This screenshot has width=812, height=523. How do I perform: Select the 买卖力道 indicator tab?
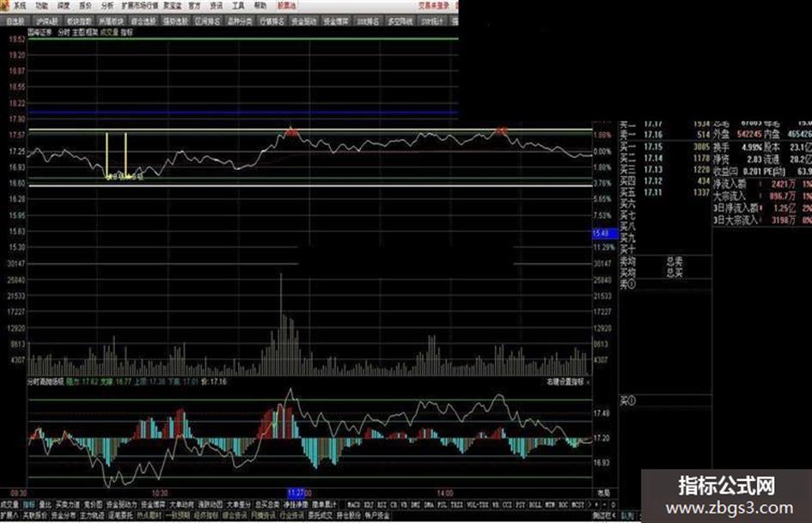pyautogui.click(x=68, y=504)
